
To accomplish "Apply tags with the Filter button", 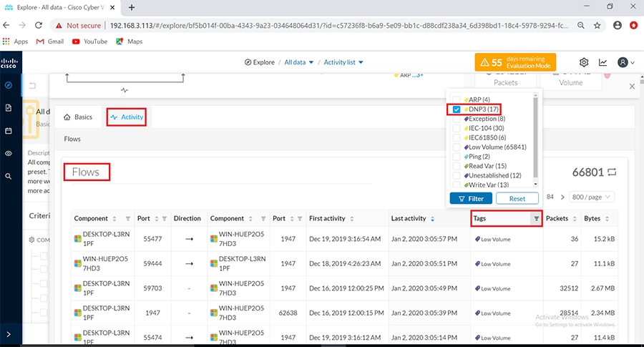I will [471, 198].
